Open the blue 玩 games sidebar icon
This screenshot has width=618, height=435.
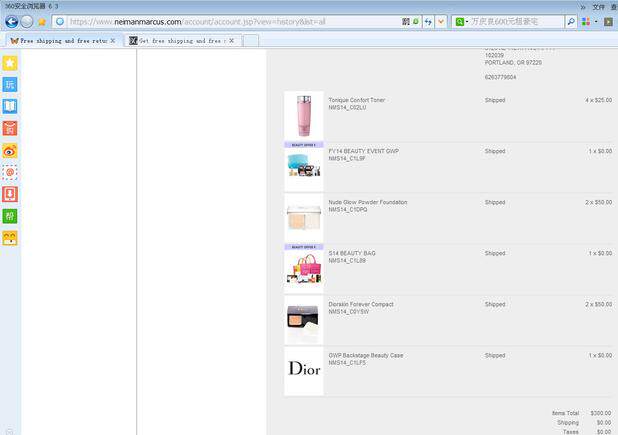tap(10, 84)
